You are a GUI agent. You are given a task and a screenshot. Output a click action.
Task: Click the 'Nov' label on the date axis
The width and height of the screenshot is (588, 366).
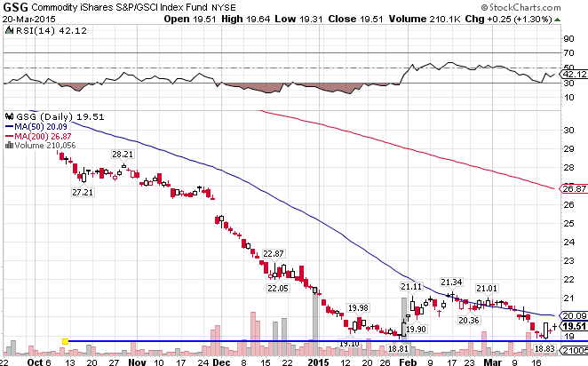137,362
